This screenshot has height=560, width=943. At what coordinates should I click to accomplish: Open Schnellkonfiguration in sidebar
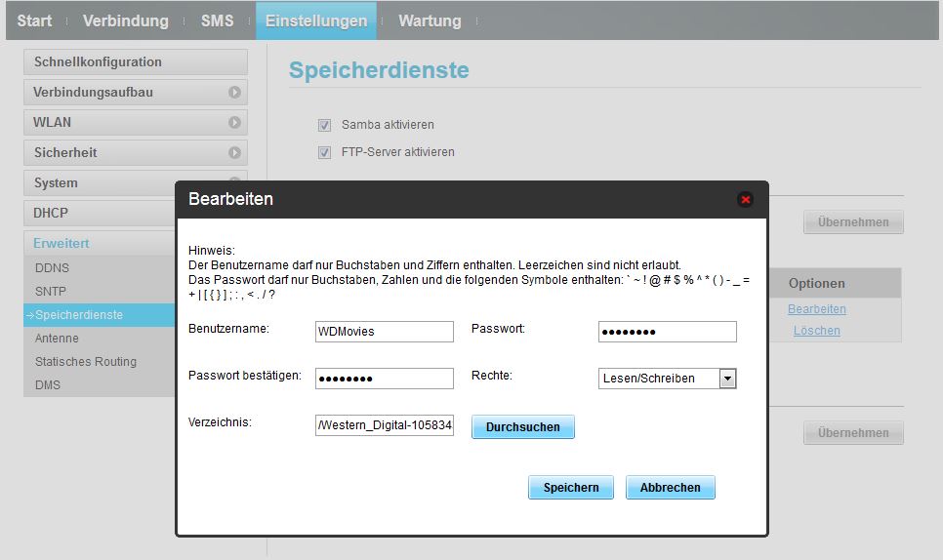click(x=135, y=62)
